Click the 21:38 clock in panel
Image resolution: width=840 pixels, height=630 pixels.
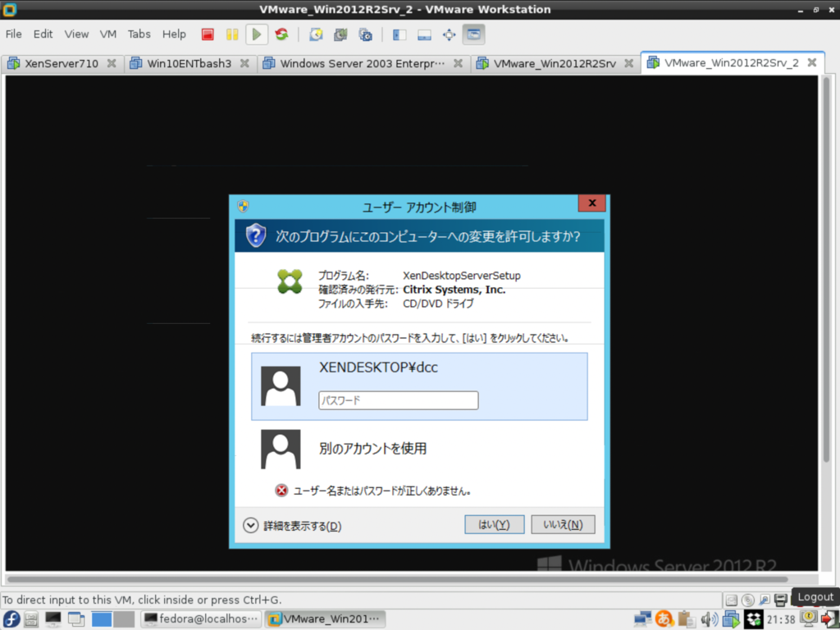(781, 620)
